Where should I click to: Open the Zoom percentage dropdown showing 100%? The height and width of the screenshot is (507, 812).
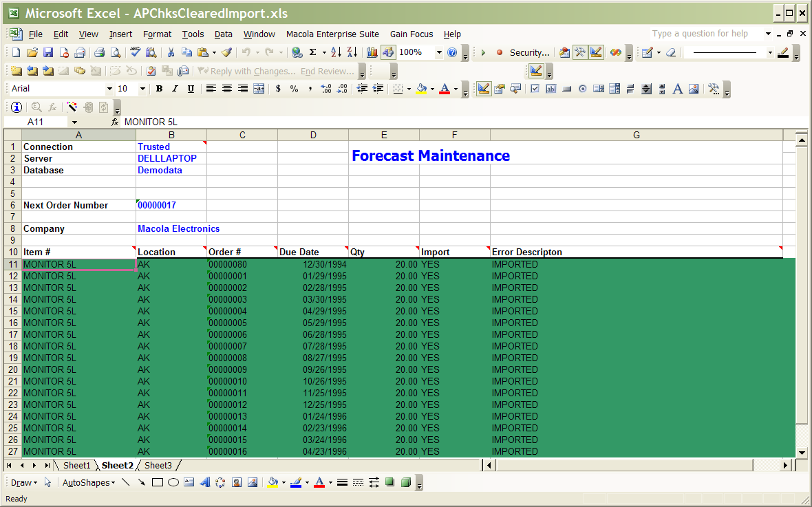439,52
